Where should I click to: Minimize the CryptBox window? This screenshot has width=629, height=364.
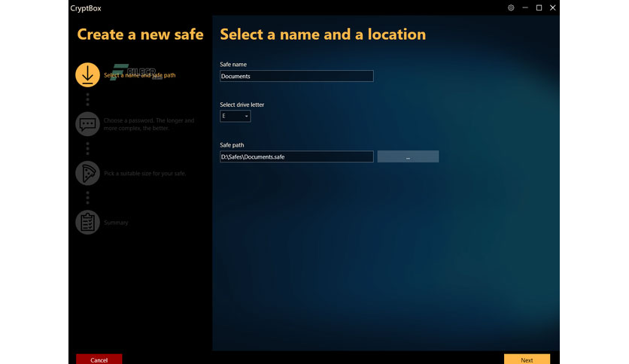tap(524, 8)
